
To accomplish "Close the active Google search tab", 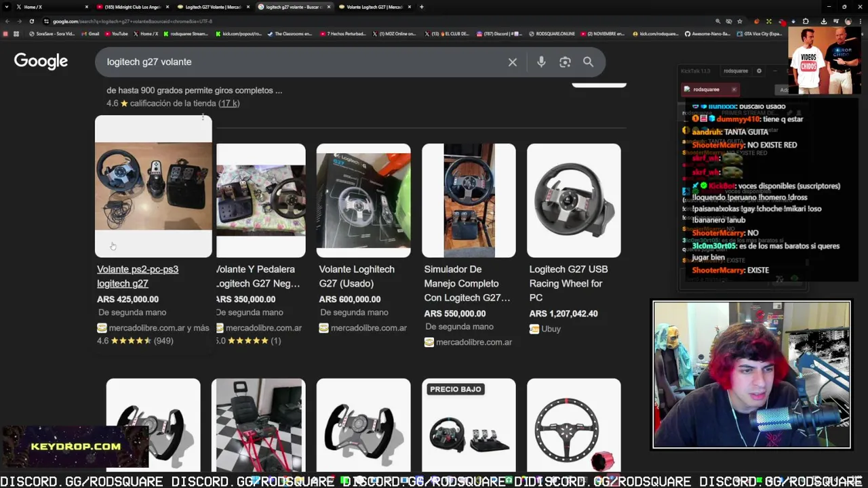I will click(329, 7).
